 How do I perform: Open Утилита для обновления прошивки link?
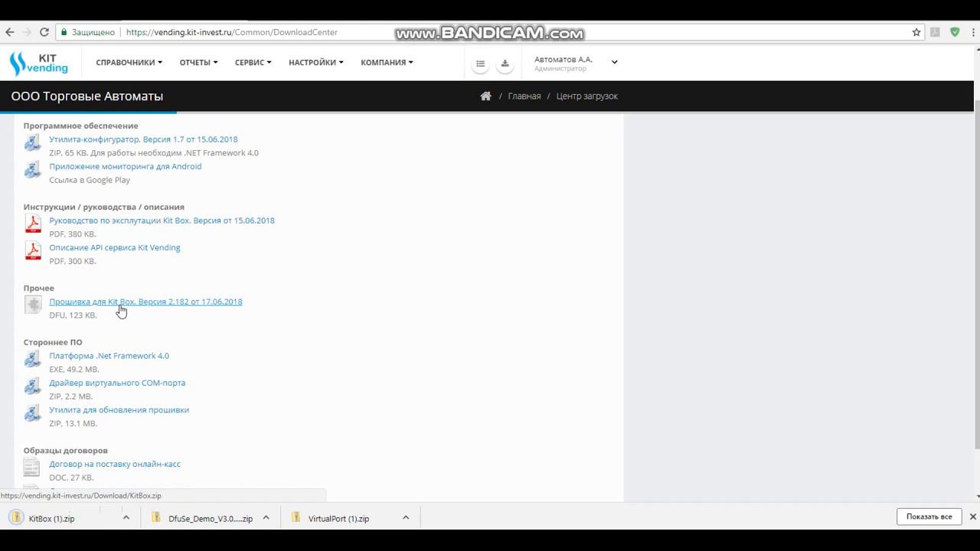coord(119,409)
